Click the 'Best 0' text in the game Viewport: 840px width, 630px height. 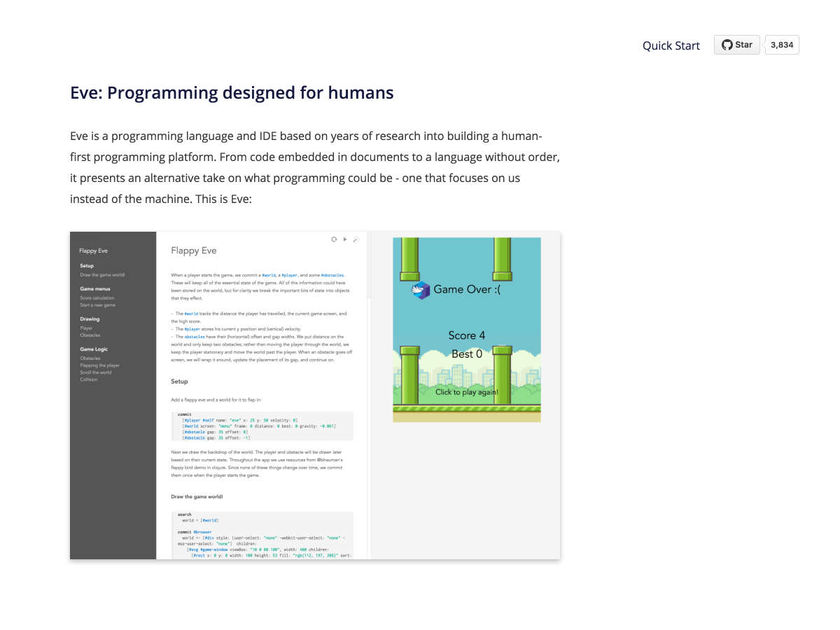[x=467, y=354]
